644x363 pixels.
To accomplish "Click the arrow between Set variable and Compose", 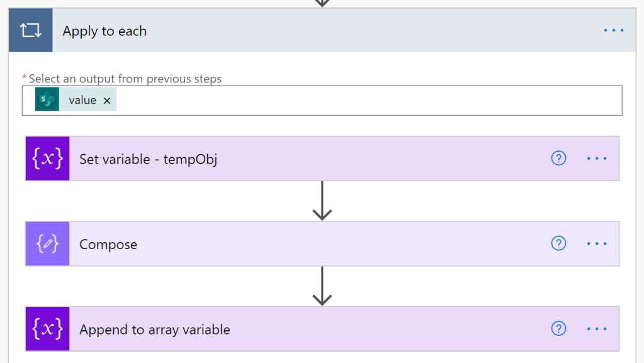I will (x=322, y=201).
